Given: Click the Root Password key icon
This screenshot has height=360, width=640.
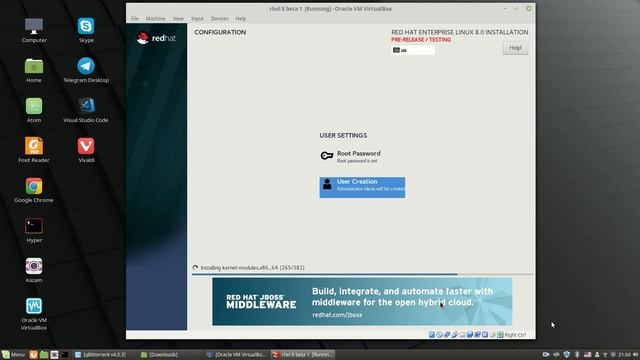Looking at the screenshot, I should pos(327,156).
